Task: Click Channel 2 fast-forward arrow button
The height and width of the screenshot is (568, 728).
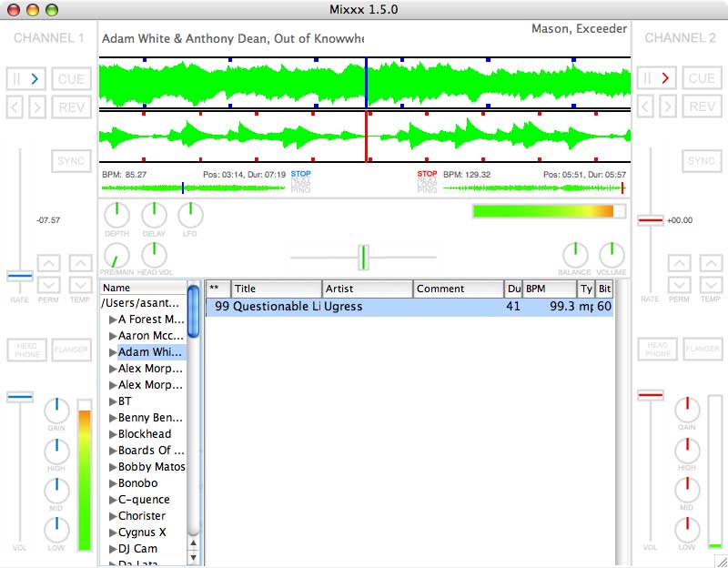Action: pyautogui.click(x=668, y=107)
